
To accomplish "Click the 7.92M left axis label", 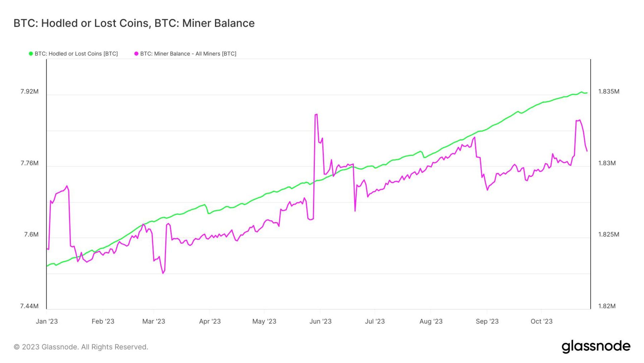I will pos(30,92).
